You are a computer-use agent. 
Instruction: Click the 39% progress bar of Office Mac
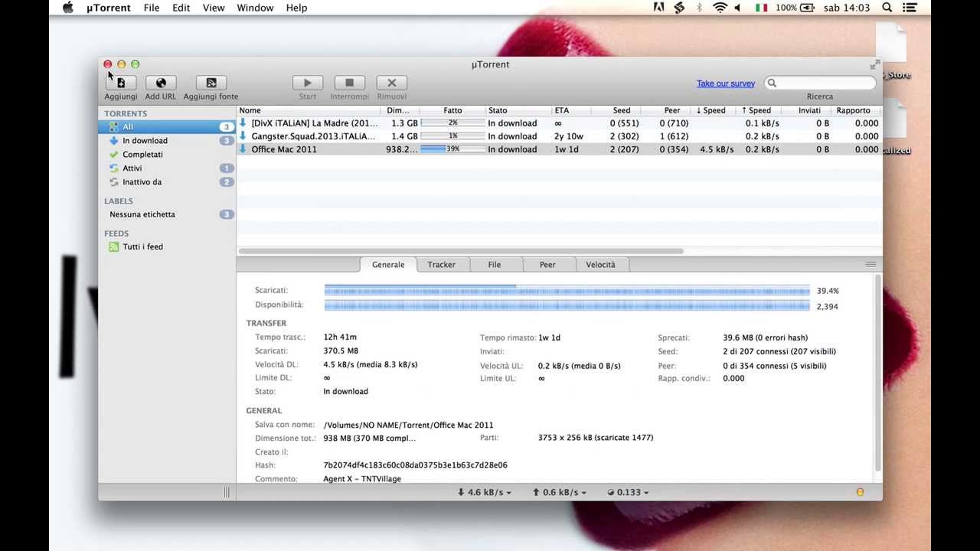click(x=452, y=149)
